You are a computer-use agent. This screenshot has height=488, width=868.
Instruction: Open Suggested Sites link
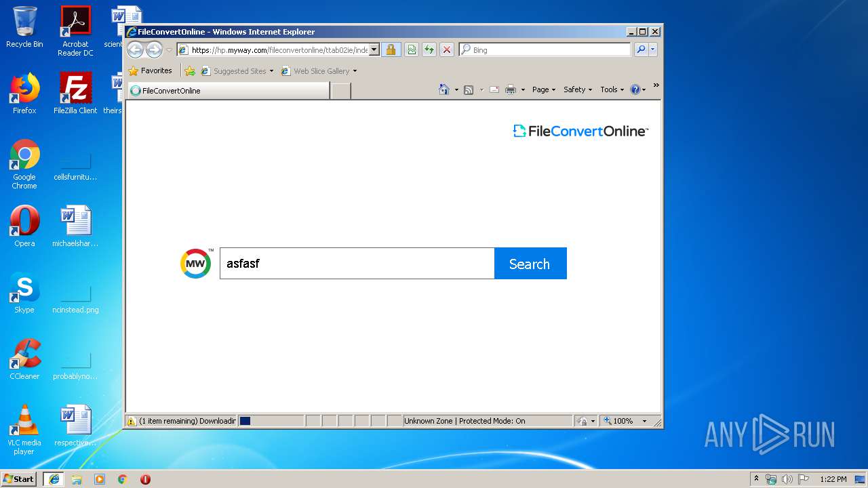click(x=237, y=70)
